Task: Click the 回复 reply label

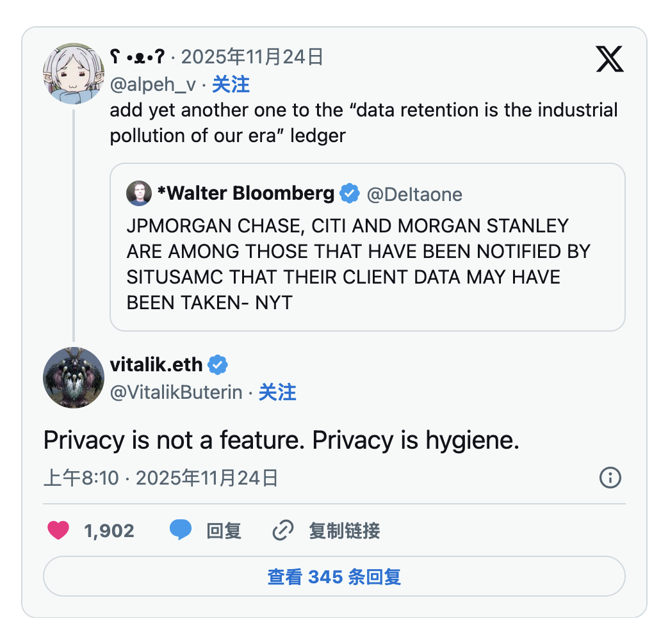Action: coord(224,531)
